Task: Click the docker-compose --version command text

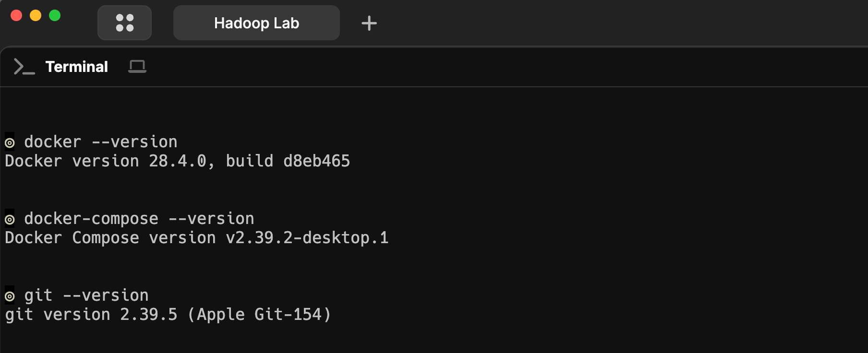Action: coord(139,219)
